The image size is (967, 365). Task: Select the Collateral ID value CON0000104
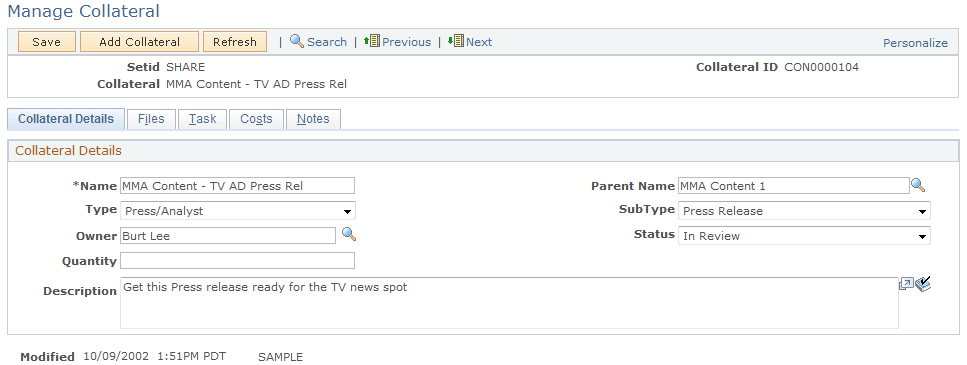[x=821, y=67]
